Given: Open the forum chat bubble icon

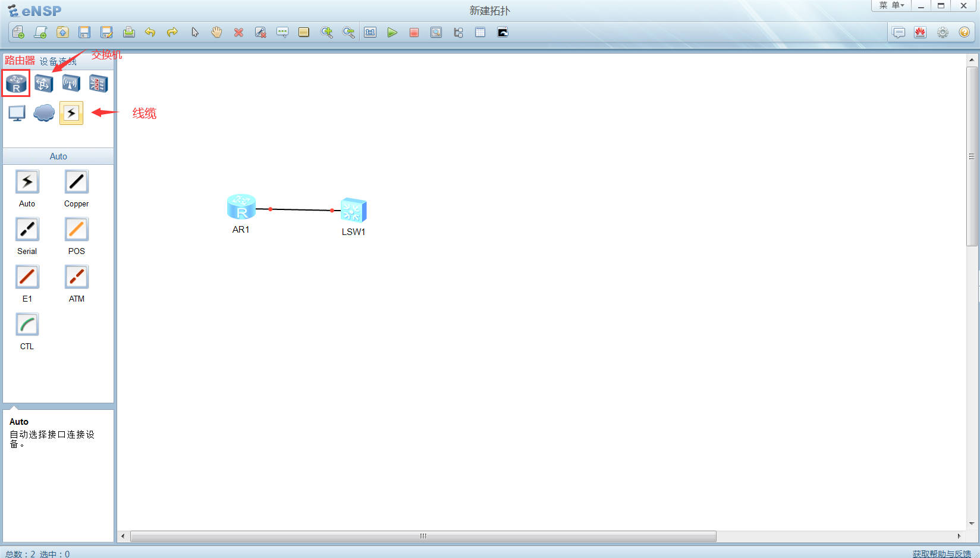Looking at the screenshot, I should pyautogui.click(x=899, y=32).
